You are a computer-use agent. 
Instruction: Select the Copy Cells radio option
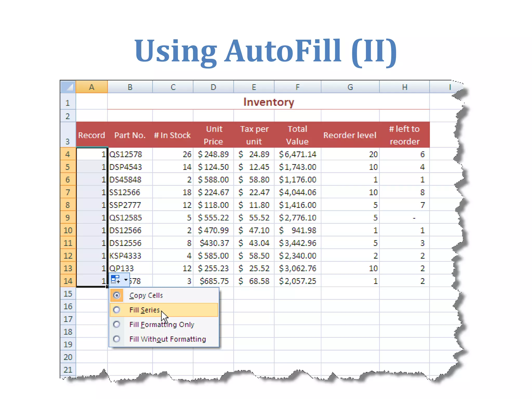(117, 295)
